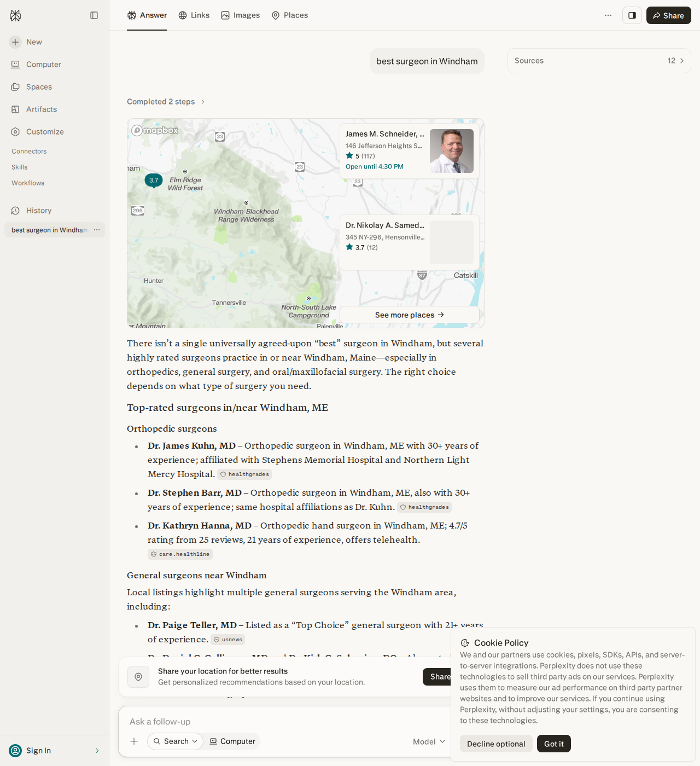The width and height of the screenshot is (700, 766).
Task: Click the Perplexity logo icon
Action: pos(15,15)
